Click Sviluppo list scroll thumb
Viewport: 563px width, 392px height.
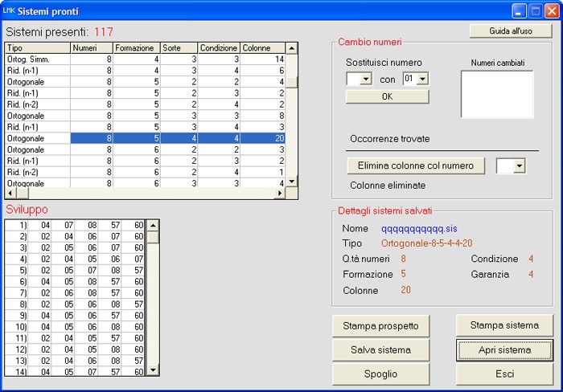pyautogui.click(x=154, y=237)
